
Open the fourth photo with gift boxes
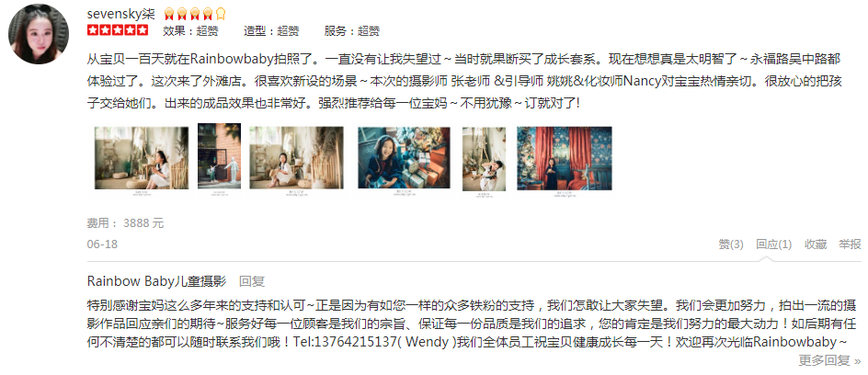click(x=404, y=160)
